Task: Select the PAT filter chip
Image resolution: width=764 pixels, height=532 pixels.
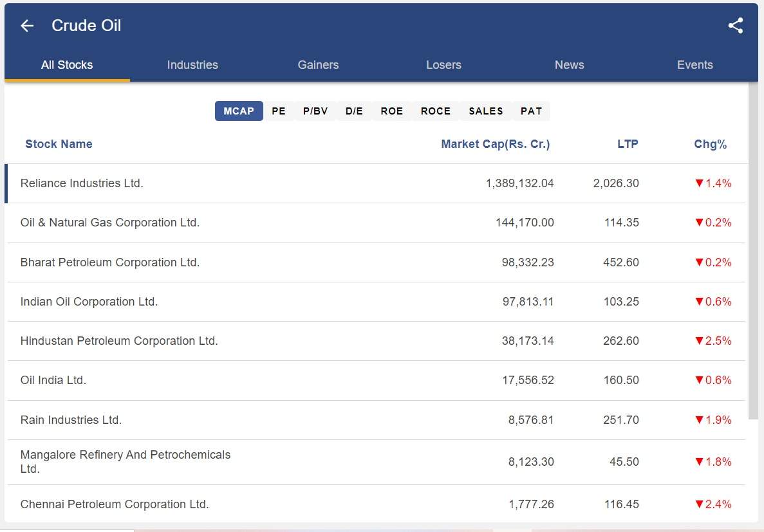Action: pos(531,111)
